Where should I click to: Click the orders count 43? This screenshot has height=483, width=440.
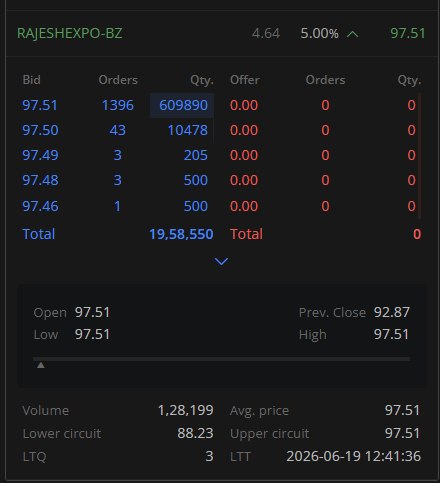click(x=117, y=130)
